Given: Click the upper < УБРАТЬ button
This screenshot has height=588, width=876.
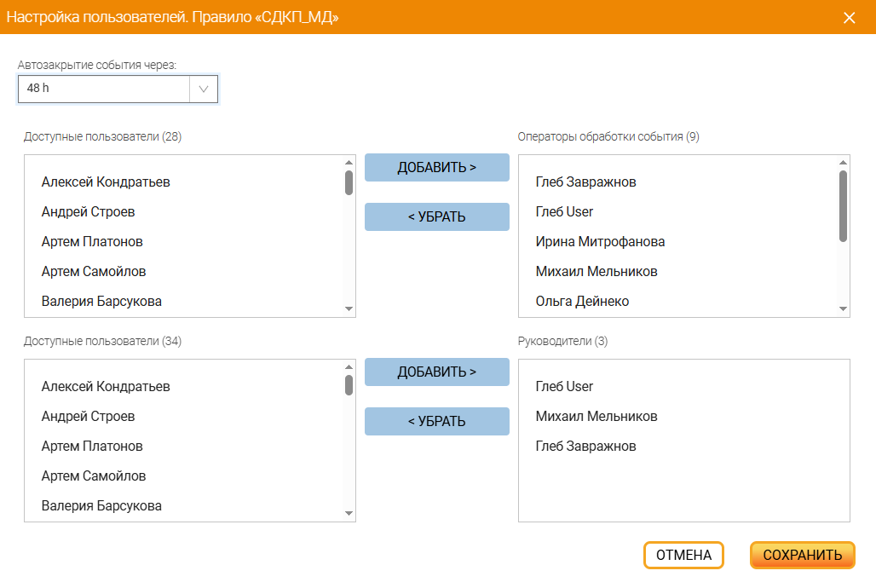Looking at the screenshot, I should [x=436, y=216].
